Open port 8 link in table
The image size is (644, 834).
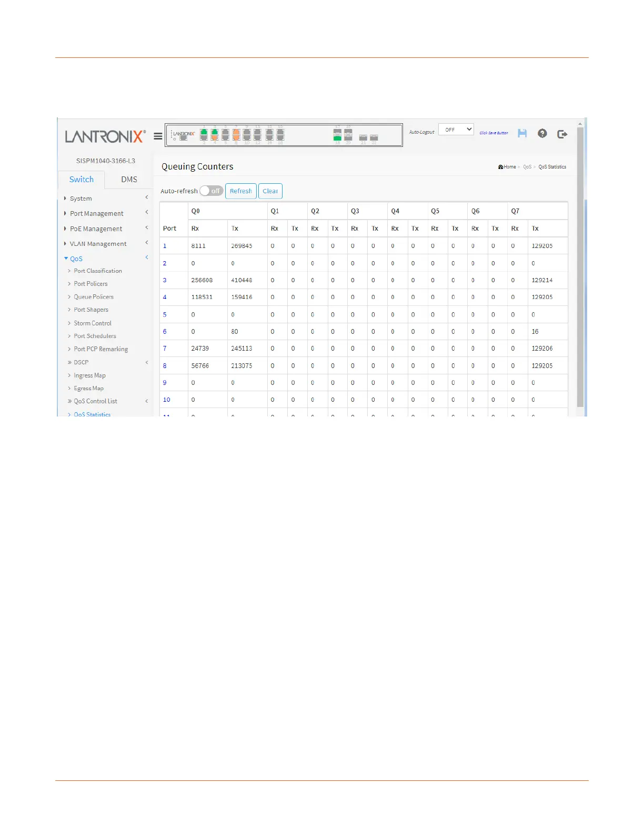(165, 365)
